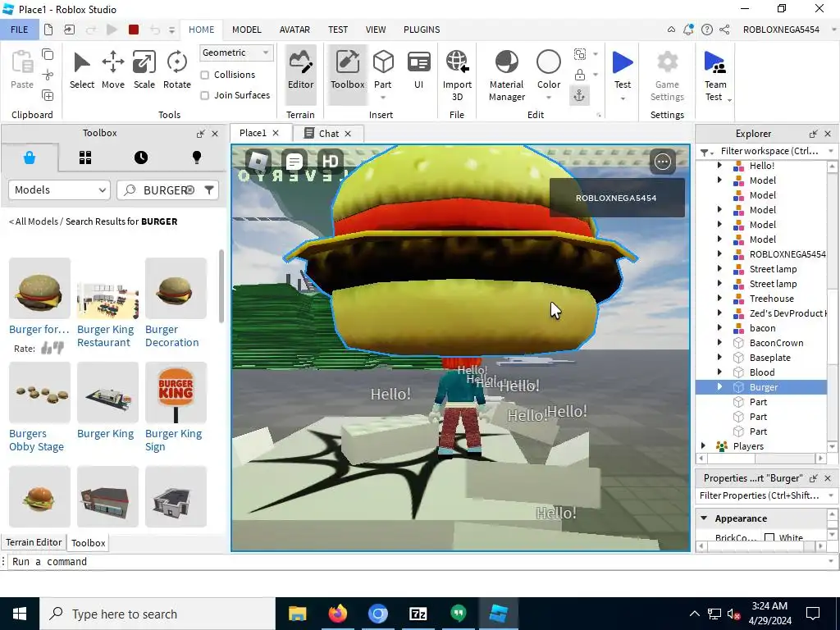The image size is (840, 630).
Task: Pick the Rotate tool
Action: point(177,71)
